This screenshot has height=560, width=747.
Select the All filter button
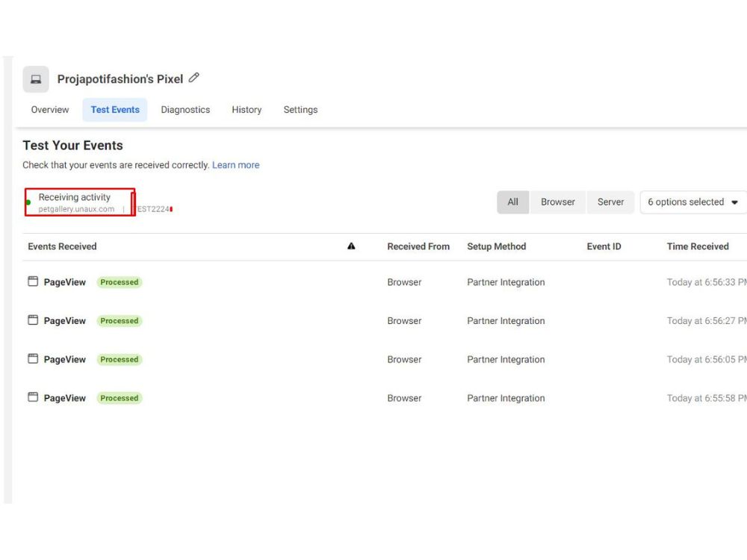coord(512,202)
